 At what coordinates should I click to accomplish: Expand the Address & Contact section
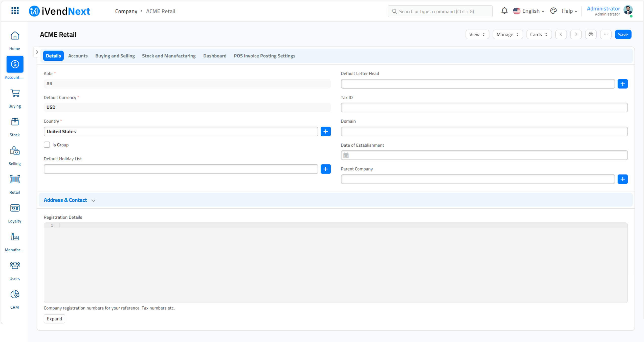pos(70,200)
